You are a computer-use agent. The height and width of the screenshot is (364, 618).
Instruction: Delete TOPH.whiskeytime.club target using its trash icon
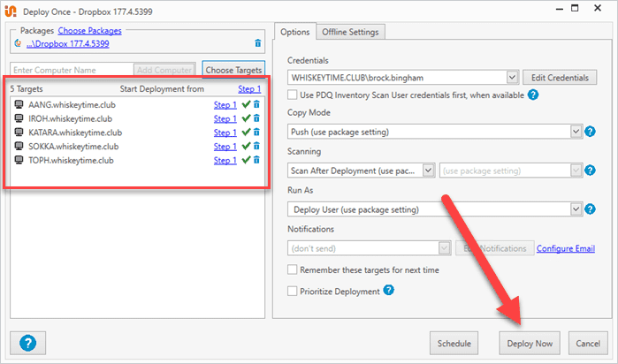pos(256,160)
